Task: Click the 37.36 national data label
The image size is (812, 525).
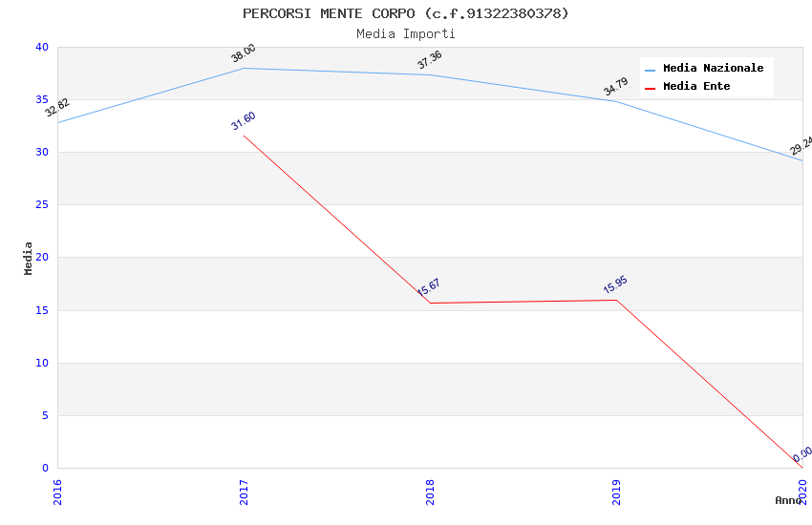Action: pos(430,60)
